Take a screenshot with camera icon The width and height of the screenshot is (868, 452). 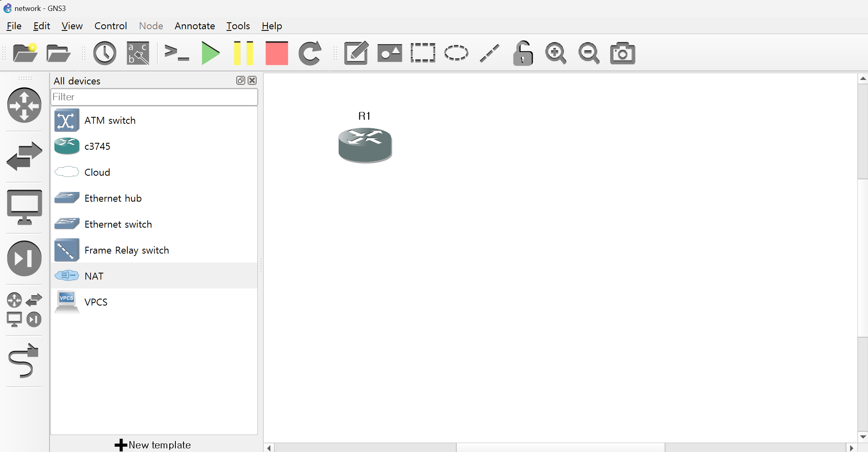coord(622,53)
